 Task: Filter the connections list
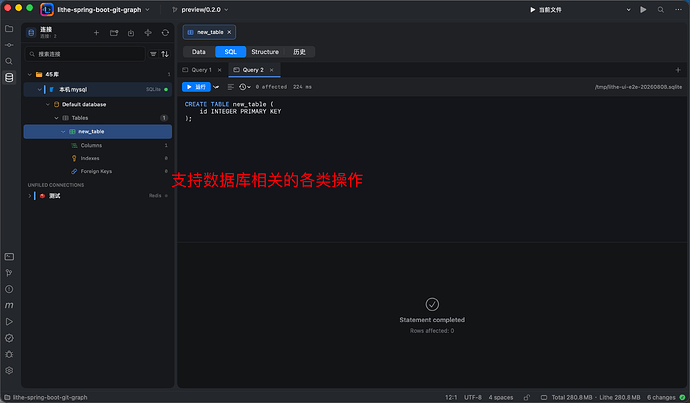coord(153,54)
